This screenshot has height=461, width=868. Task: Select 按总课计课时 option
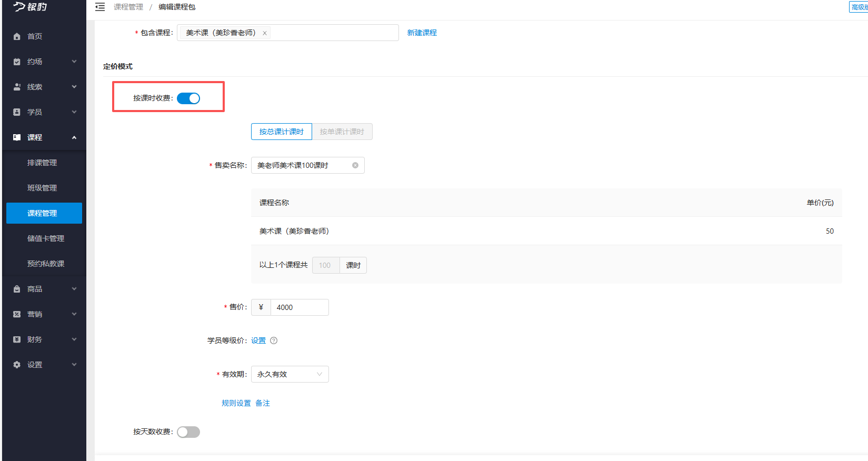pos(282,132)
